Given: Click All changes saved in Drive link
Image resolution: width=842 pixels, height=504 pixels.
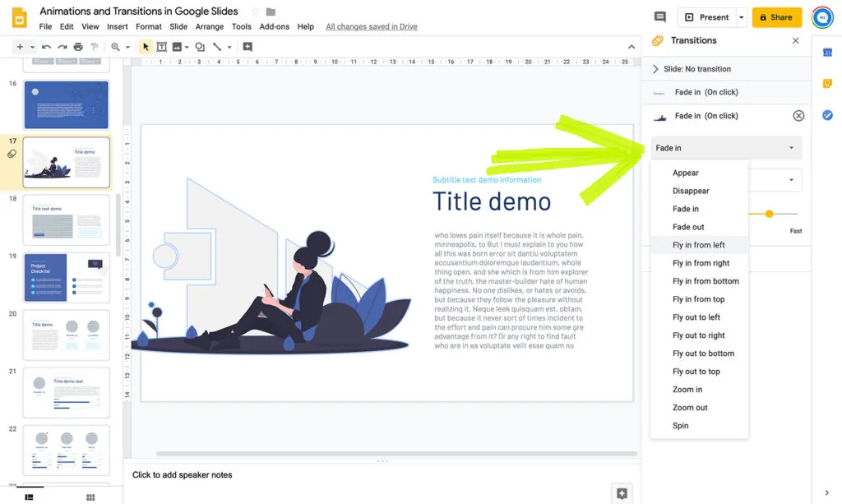Looking at the screenshot, I should 372,26.
